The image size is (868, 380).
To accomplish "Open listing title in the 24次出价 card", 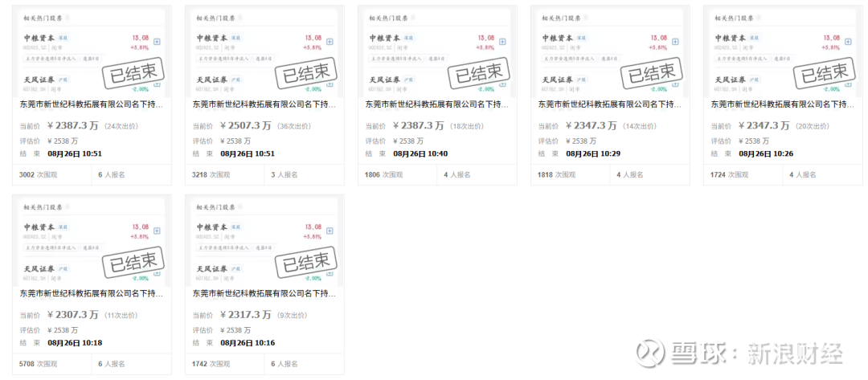I will (x=92, y=104).
